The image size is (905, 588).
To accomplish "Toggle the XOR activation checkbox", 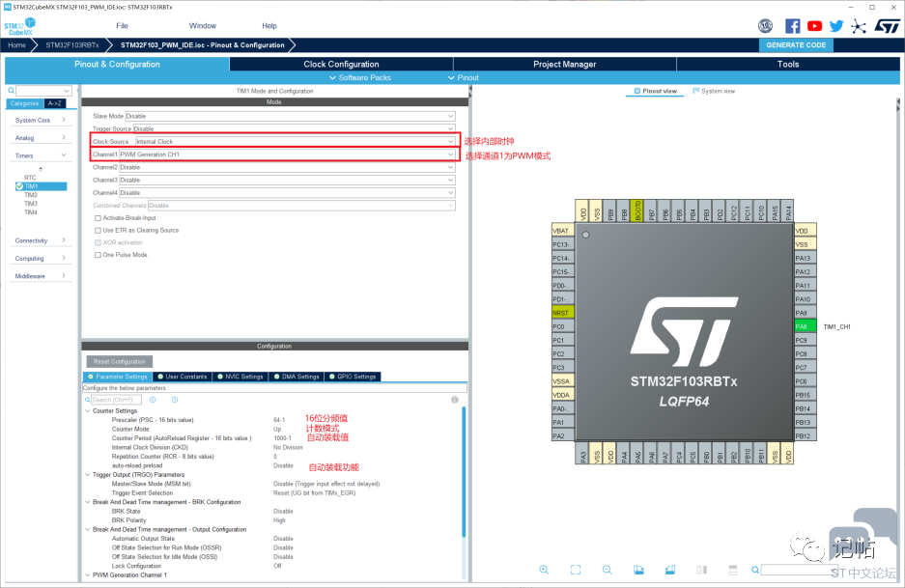I will 98,242.
